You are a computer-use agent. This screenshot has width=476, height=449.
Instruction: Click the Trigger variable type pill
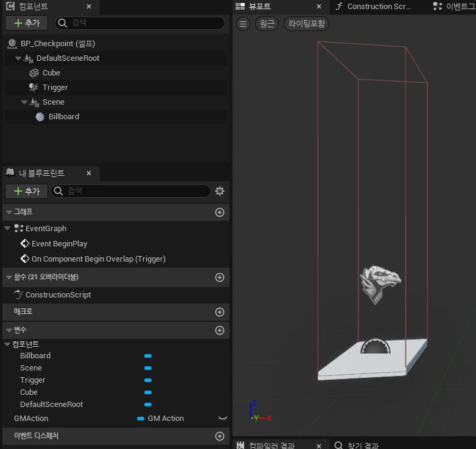148,380
